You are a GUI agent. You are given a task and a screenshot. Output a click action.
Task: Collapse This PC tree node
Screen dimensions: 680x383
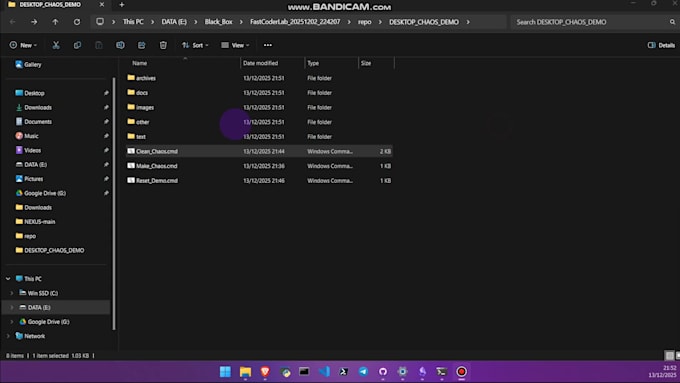pyautogui.click(x=8, y=279)
